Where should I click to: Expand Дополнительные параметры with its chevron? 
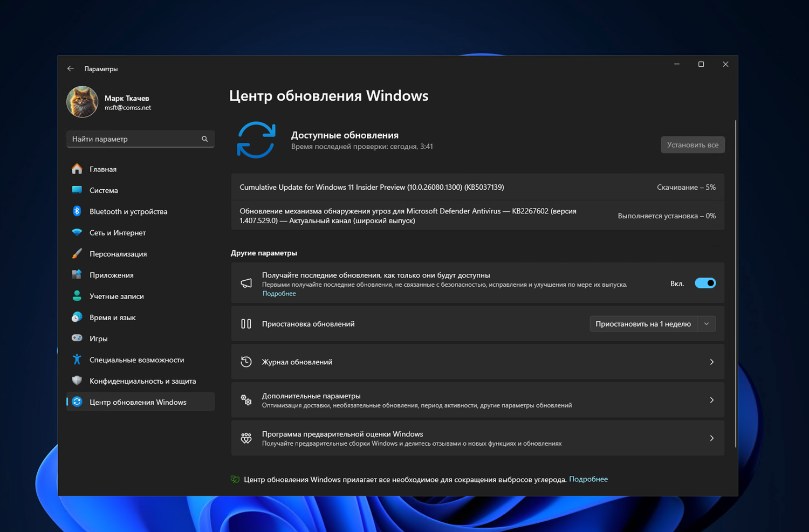coord(712,400)
